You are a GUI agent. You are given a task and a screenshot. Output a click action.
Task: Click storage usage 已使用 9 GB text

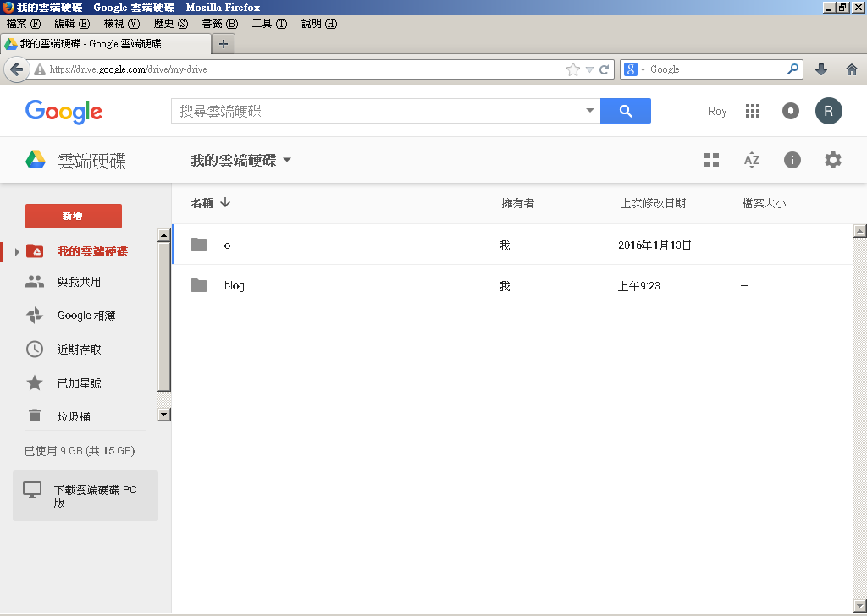tap(80, 451)
